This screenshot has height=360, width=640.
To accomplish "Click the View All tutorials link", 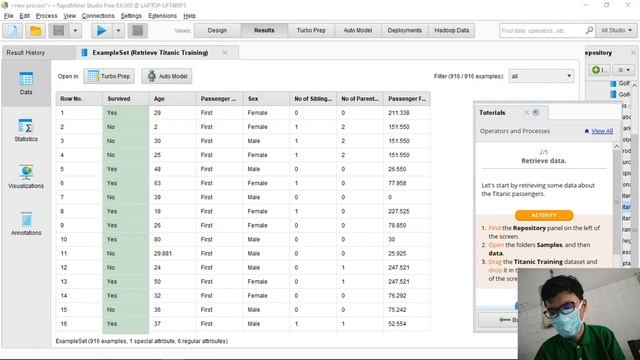I will coord(602,131).
